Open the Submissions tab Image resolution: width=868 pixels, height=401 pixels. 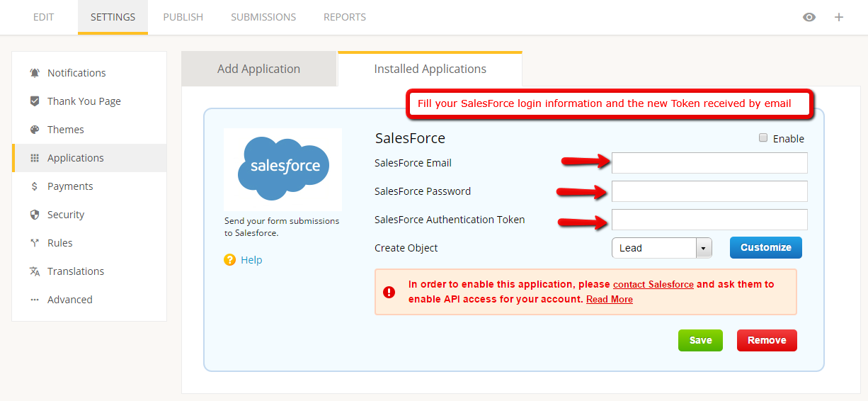[x=263, y=17]
